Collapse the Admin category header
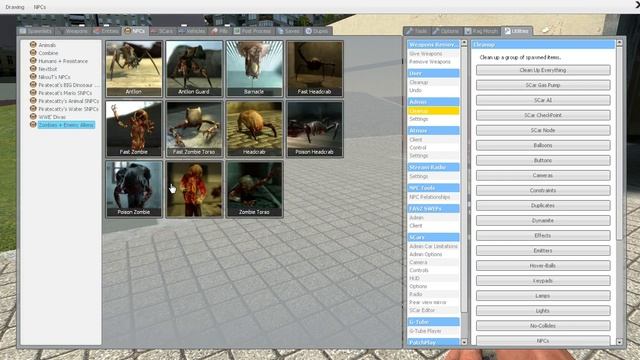Screen dimensions: 640x360 (x=433, y=102)
